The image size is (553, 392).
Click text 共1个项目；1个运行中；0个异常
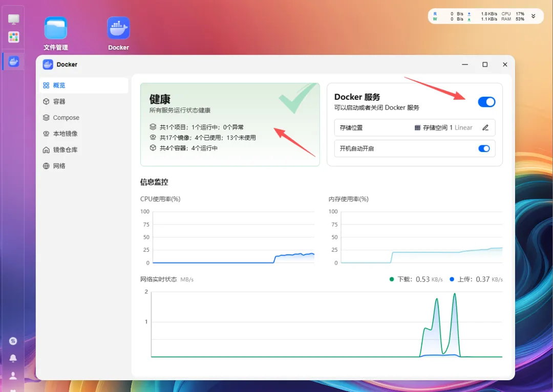201,127
